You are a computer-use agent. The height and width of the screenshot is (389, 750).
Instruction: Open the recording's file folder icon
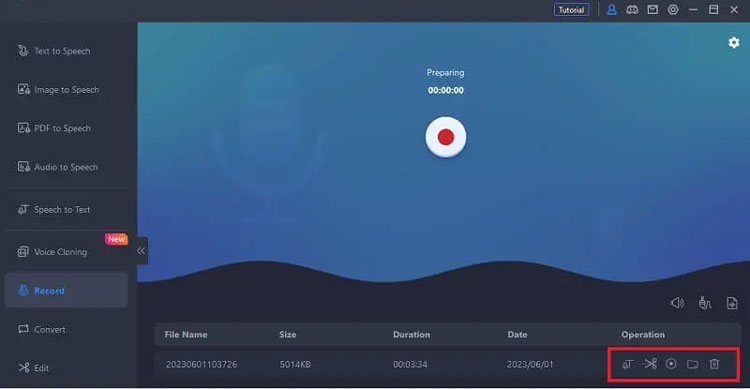point(692,365)
